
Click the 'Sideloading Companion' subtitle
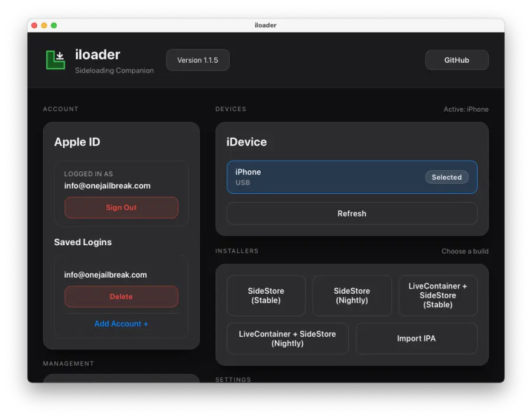[114, 70]
